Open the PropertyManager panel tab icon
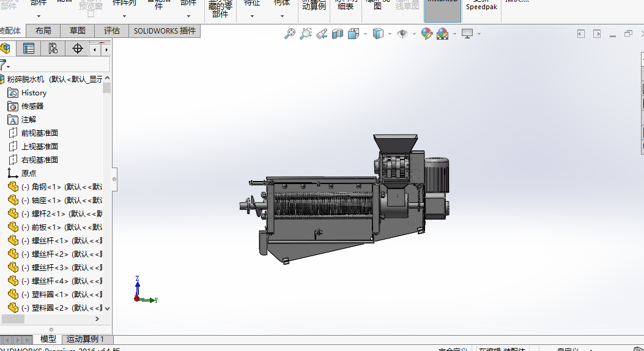Image resolution: width=644 pixels, height=351 pixels. pos(28,48)
